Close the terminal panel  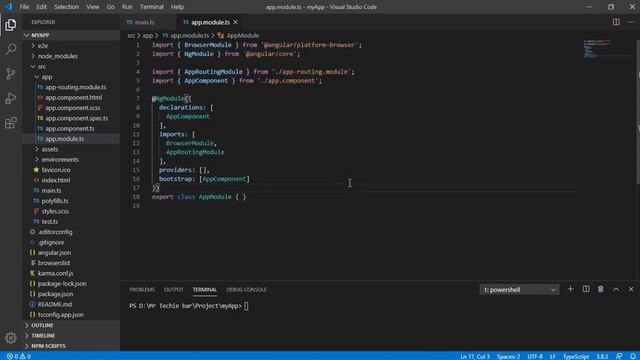tap(631, 289)
